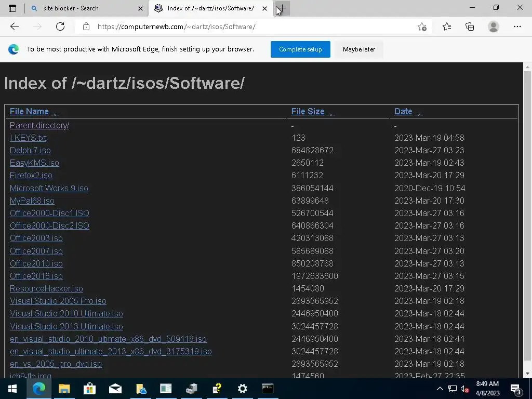
Task: Download Visual Studio 2013 Ultimate.iso
Action: point(66,326)
